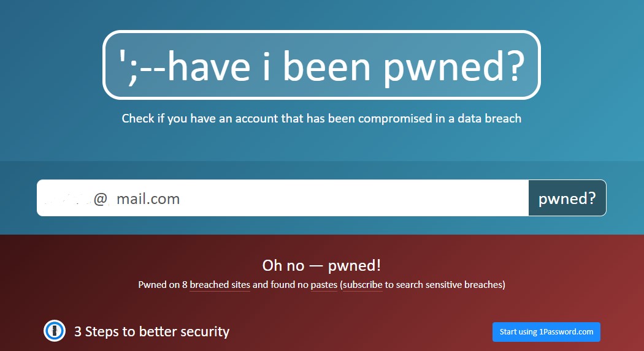Image resolution: width=644 pixels, height=351 pixels.
Task: Follow the subscribe link
Action: (362, 285)
